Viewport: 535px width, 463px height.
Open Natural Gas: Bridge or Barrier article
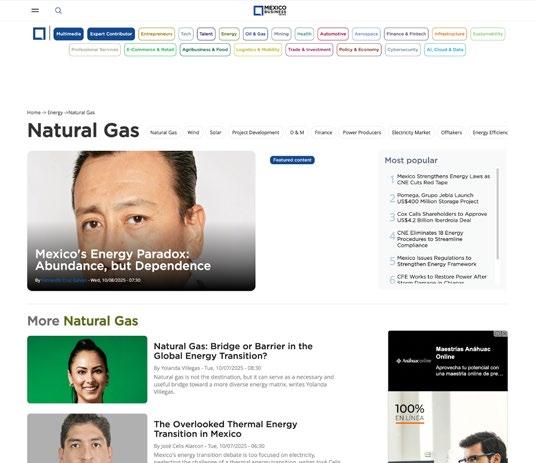(233, 351)
